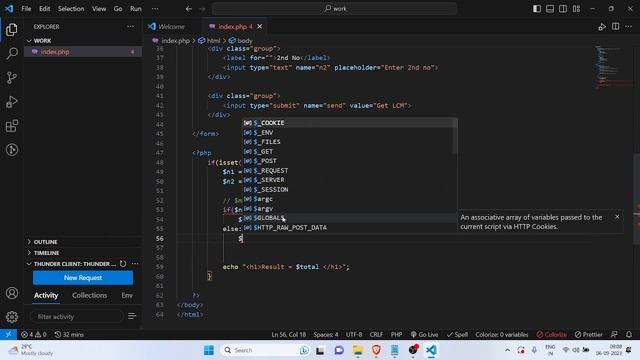Click the taskbar Search box
The height and width of the screenshot is (360, 640).
point(266,350)
